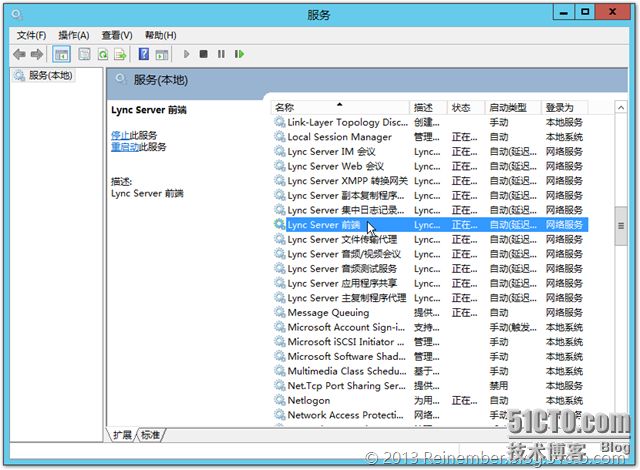Sort by the 名称 column header
The image size is (640, 470).
pos(340,108)
